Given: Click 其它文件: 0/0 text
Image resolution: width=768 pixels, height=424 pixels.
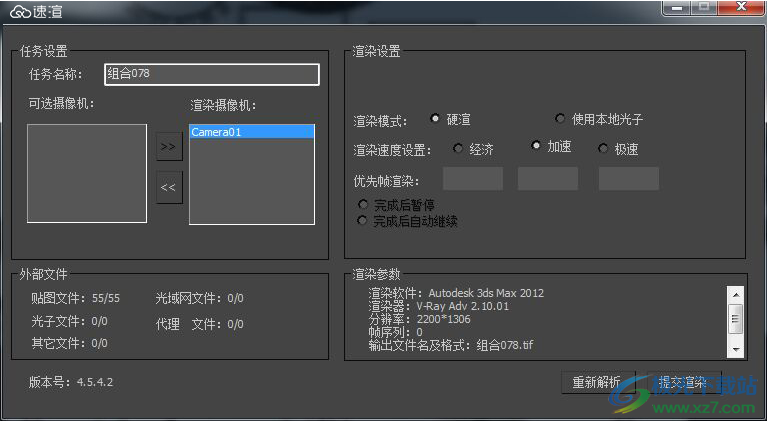Looking at the screenshot, I should click(70, 343).
